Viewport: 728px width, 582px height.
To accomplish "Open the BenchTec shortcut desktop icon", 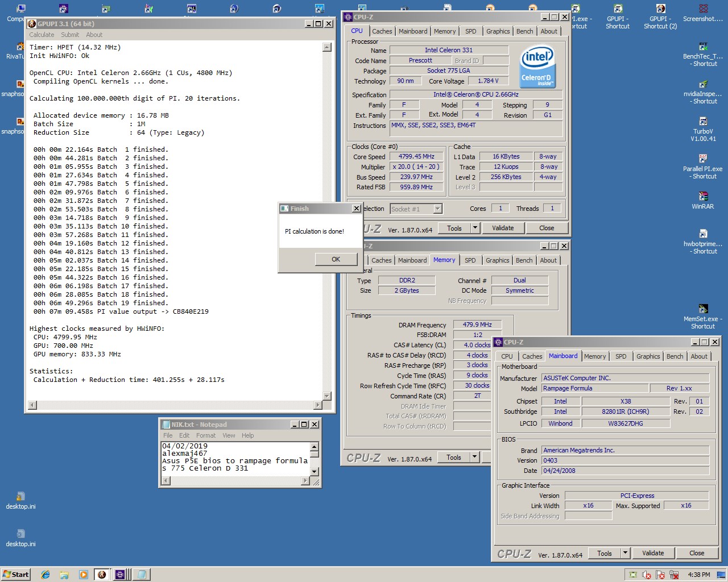I will click(x=703, y=55).
